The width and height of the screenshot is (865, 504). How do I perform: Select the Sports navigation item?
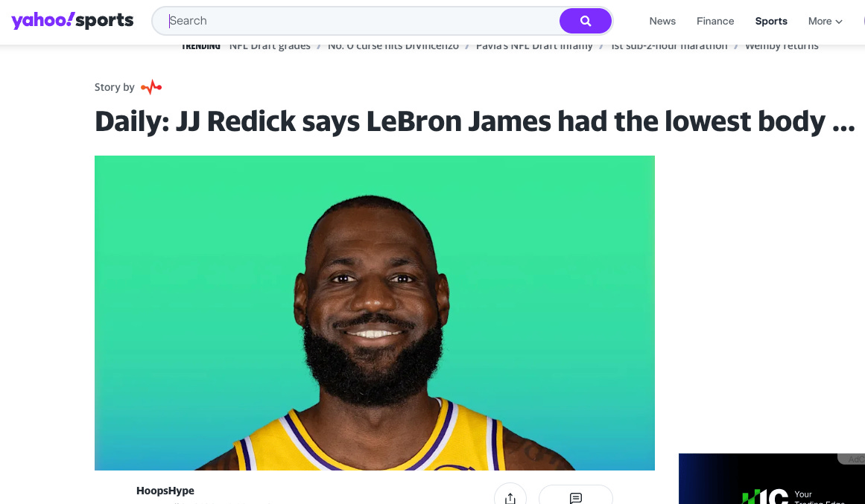coord(770,21)
